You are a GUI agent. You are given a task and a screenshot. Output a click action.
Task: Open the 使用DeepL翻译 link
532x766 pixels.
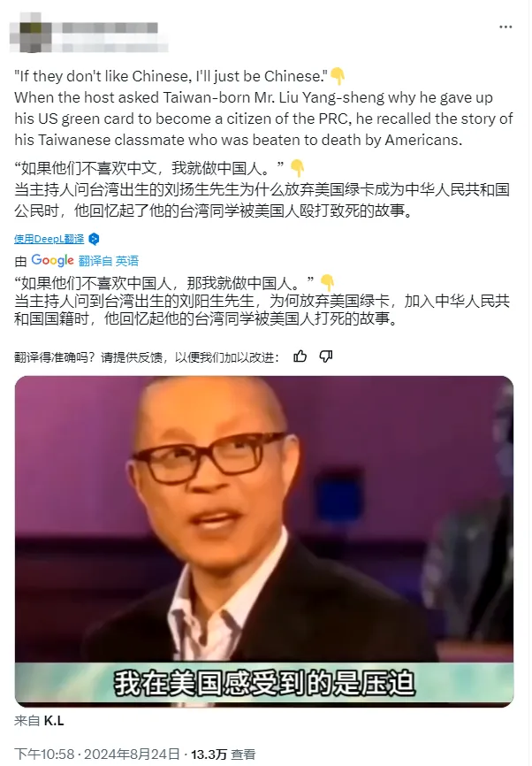pos(49,239)
